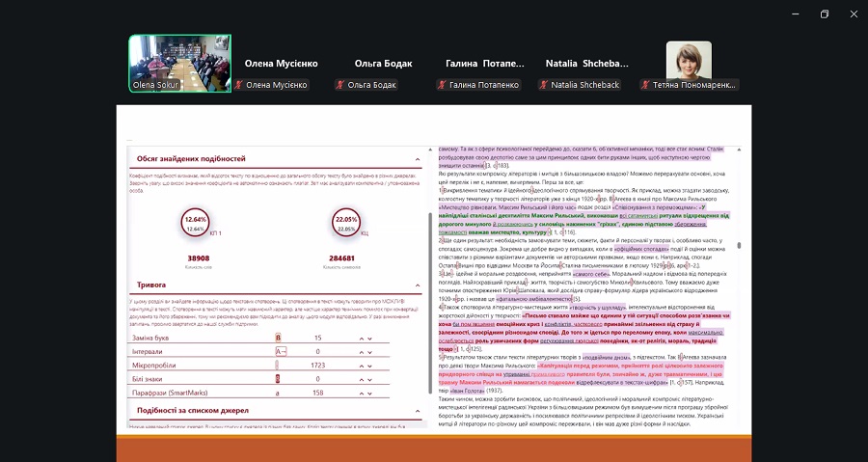
Task: Go to previous Заміна букв occurrence
Action: pyautogui.click(x=362, y=339)
